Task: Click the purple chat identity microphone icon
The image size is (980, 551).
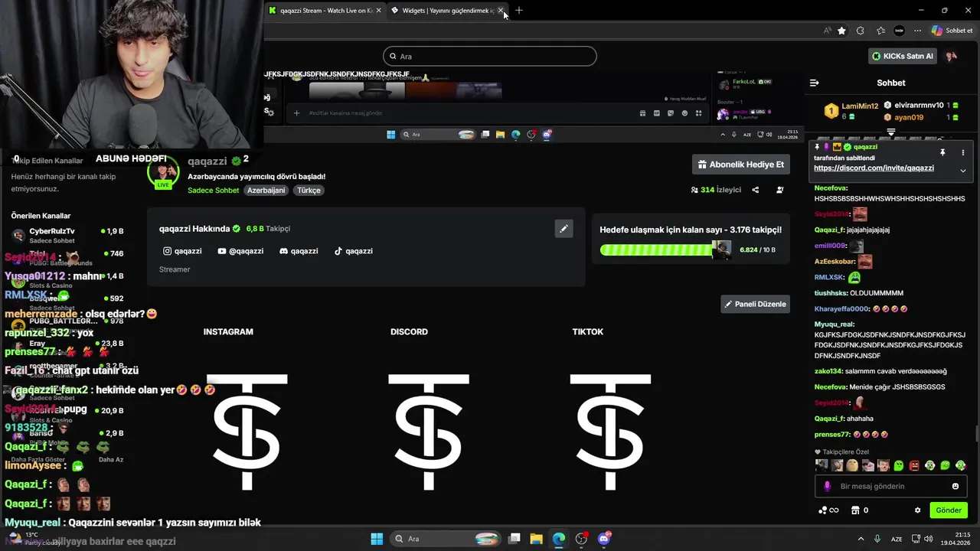Action: pos(827,487)
